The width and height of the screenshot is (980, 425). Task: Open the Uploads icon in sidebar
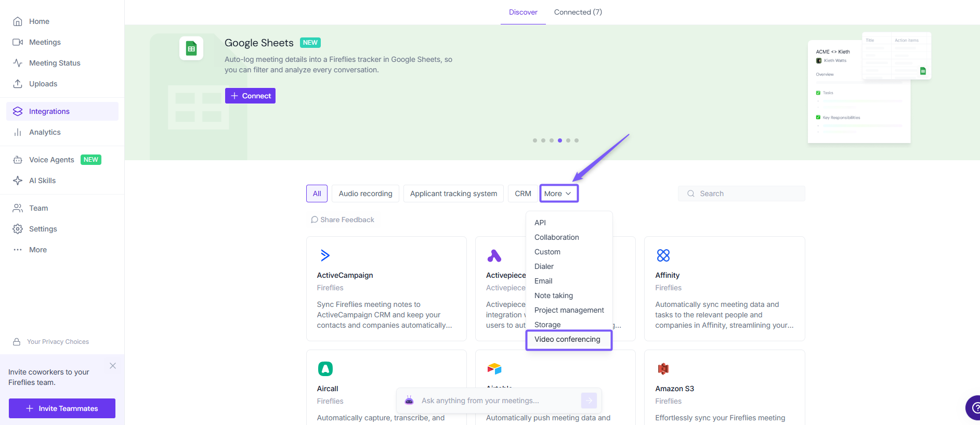coord(18,84)
